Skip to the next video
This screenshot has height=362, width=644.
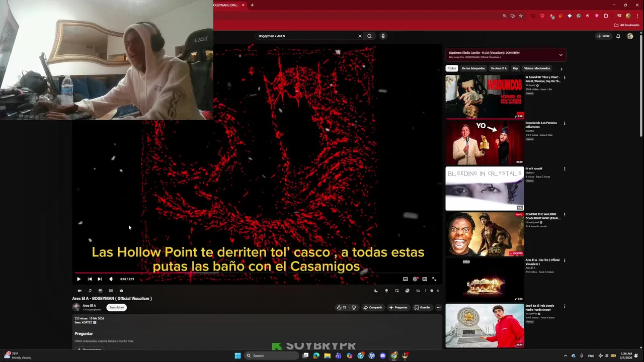pyautogui.click(x=100, y=279)
